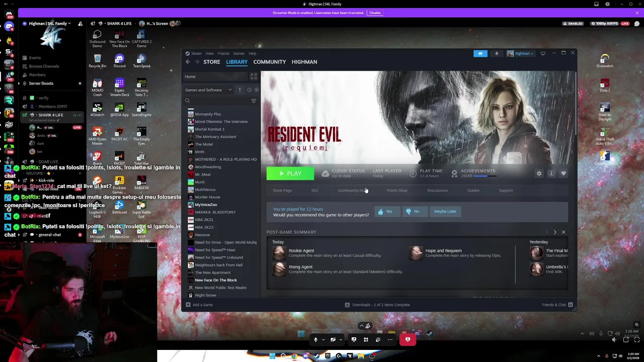Open the Games menu in Steam

point(239,53)
